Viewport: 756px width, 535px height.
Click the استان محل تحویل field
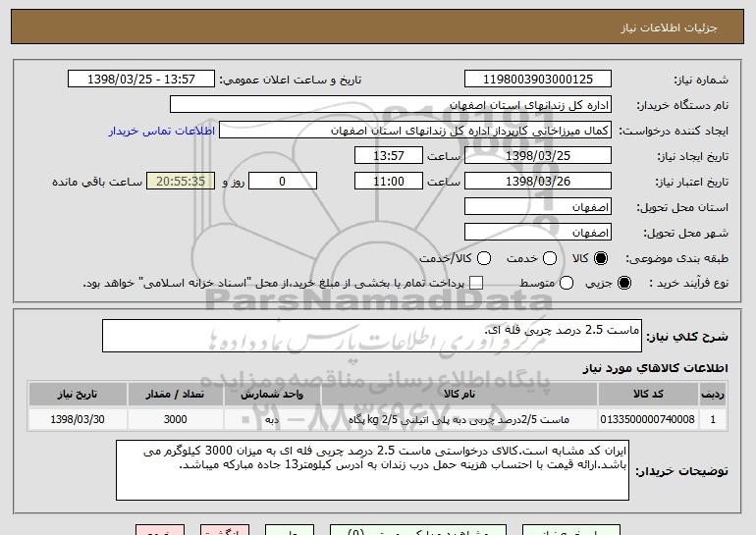click(538, 207)
